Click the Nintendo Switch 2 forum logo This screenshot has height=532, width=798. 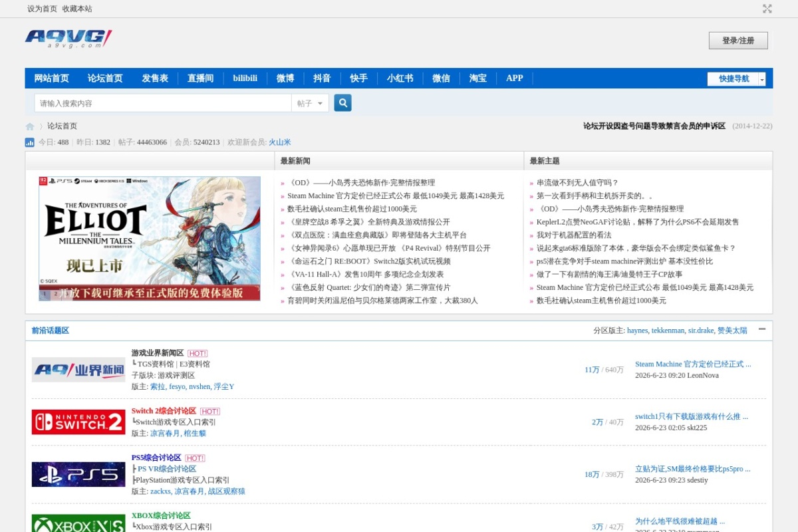(78, 422)
